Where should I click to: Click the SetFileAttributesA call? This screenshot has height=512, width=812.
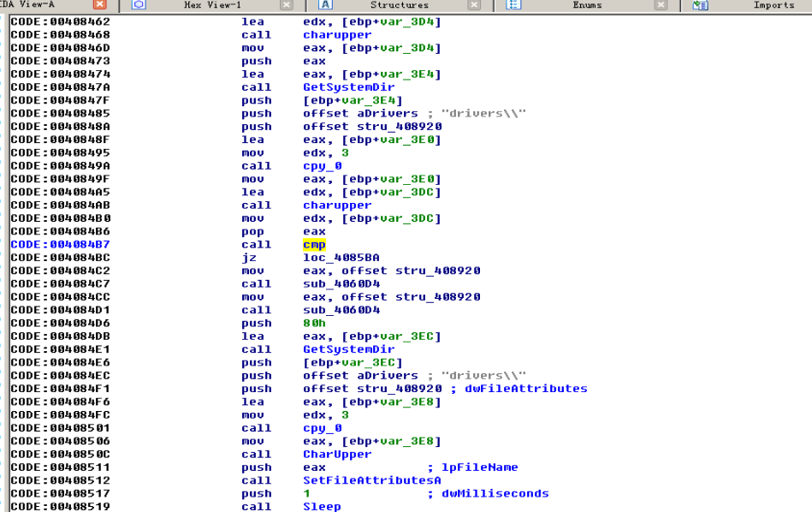372,480
